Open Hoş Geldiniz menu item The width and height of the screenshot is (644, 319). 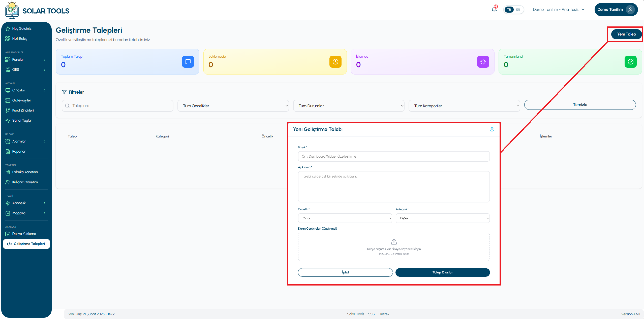(x=26, y=28)
